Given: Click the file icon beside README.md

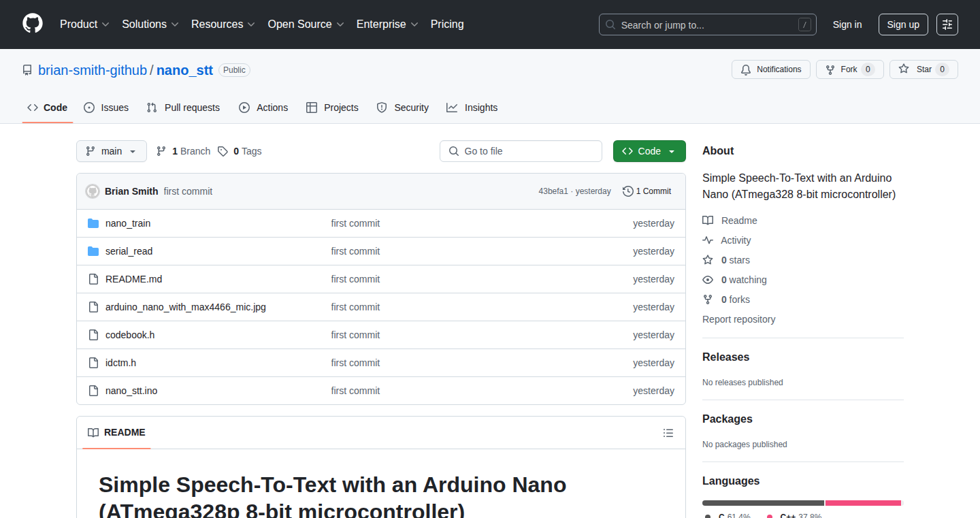Looking at the screenshot, I should pyautogui.click(x=93, y=279).
